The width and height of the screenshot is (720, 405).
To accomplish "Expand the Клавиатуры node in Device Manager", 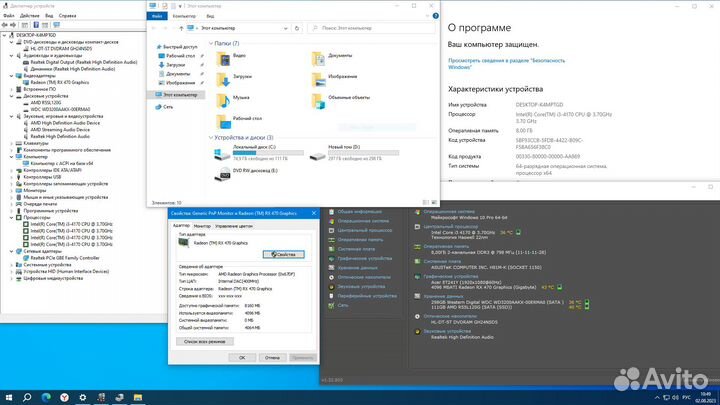I will point(11,143).
